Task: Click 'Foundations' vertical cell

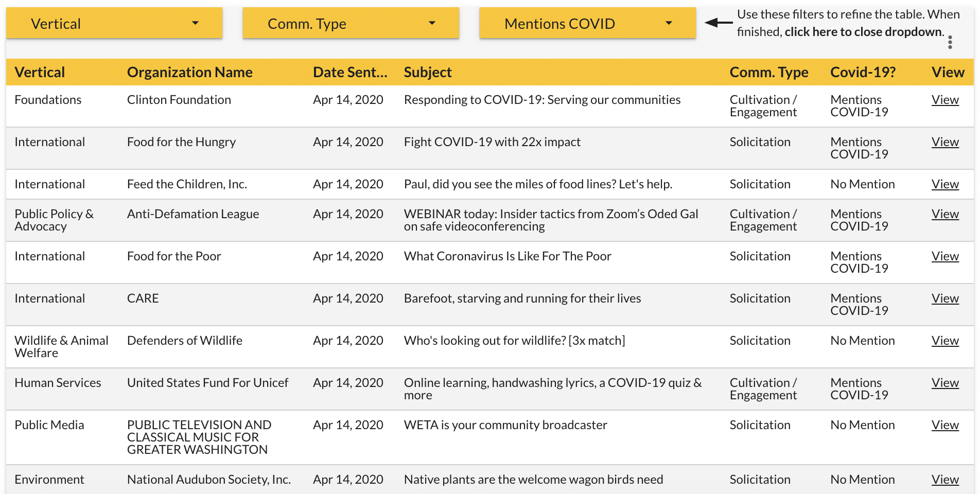Action: [x=48, y=100]
